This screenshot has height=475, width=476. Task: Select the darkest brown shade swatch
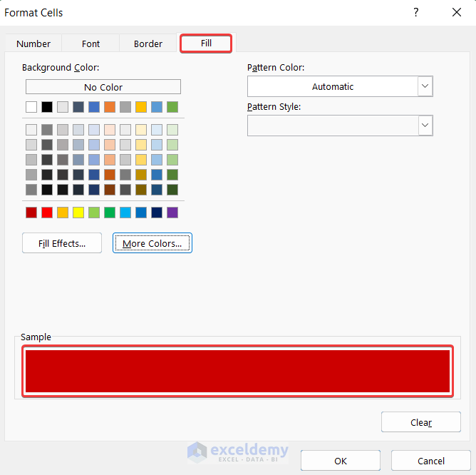pos(110,190)
